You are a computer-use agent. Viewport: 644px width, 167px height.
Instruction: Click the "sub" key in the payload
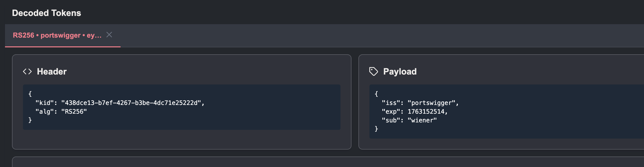pos(391,120)
